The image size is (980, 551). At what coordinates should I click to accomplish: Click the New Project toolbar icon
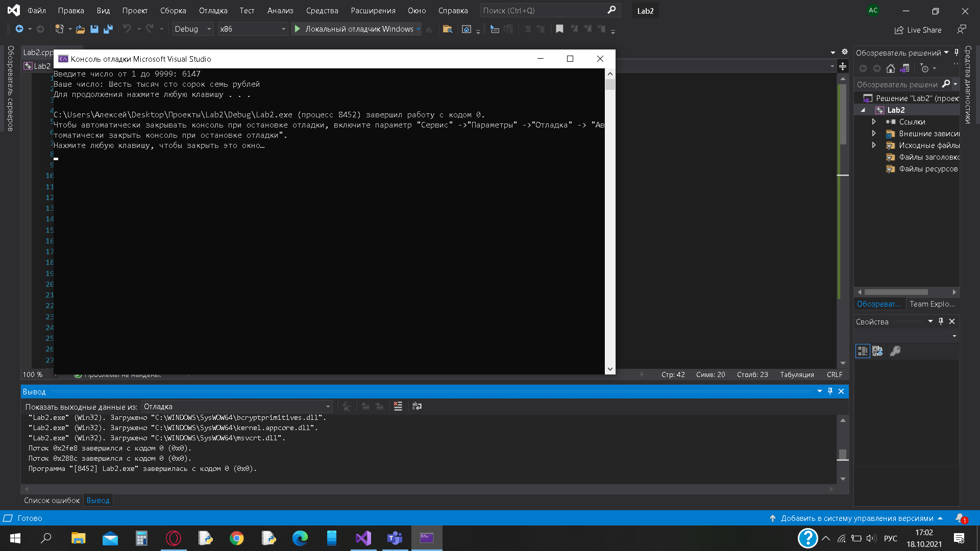point(60,29)
